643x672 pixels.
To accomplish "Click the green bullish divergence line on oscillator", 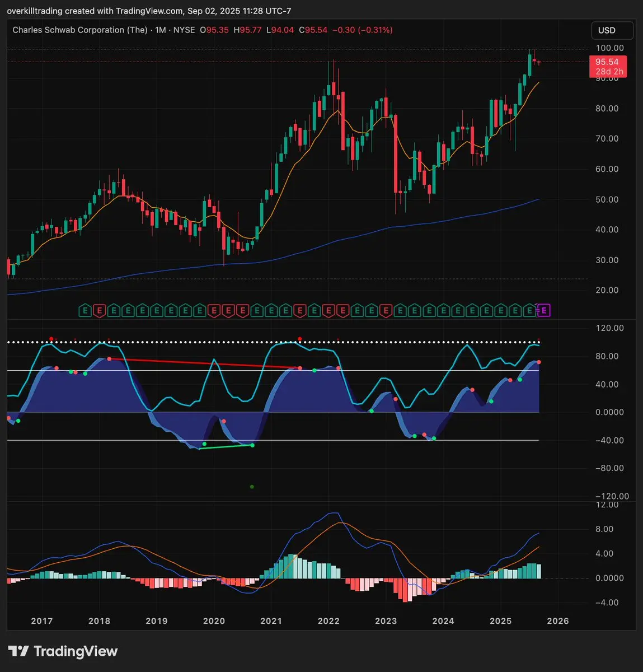I will (226, 447).
